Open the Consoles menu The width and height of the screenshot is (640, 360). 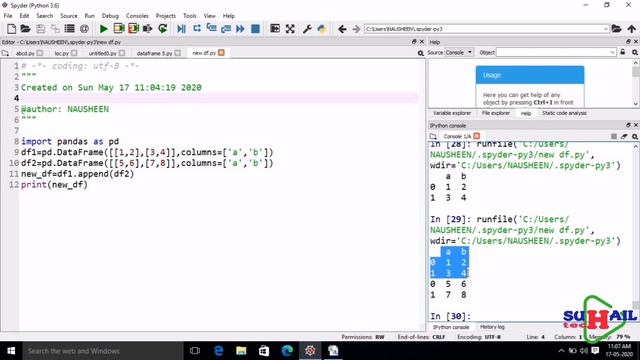pos(137,16)
